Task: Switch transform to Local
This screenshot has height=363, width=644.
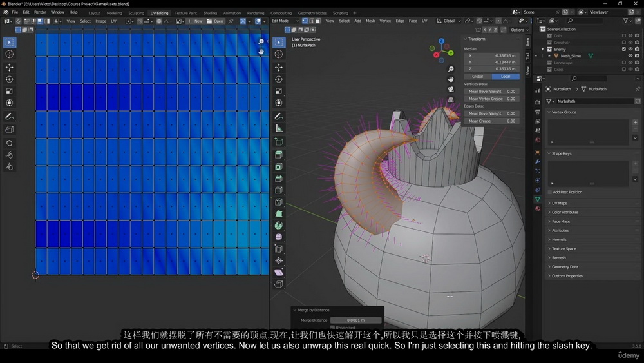Action: (506, 77)
